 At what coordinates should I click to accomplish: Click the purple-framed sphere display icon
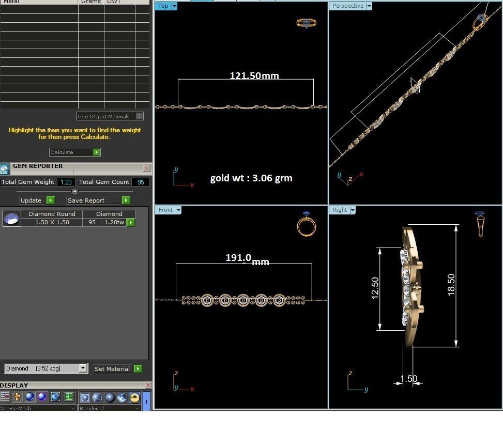tap(42, 397)
